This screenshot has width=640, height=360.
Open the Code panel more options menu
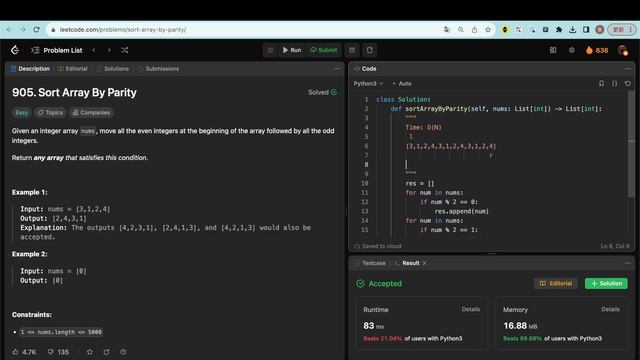point(627,69)
